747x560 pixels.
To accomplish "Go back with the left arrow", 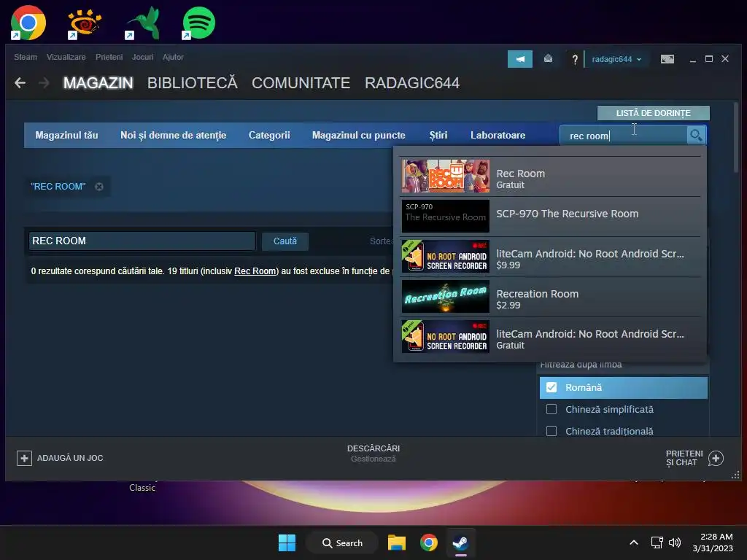I will point(20,83).
